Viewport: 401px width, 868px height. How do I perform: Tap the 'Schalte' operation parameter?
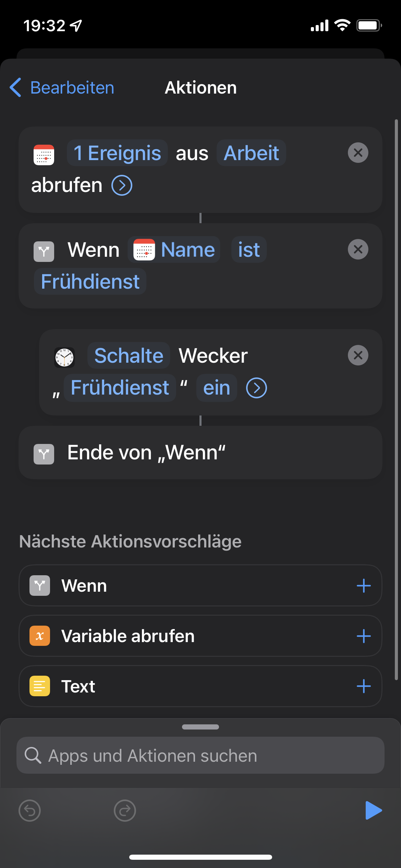[x=129, y=355]
